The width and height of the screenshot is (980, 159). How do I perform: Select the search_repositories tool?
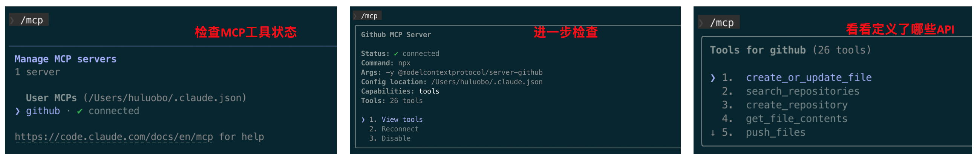tap(802, 92)
